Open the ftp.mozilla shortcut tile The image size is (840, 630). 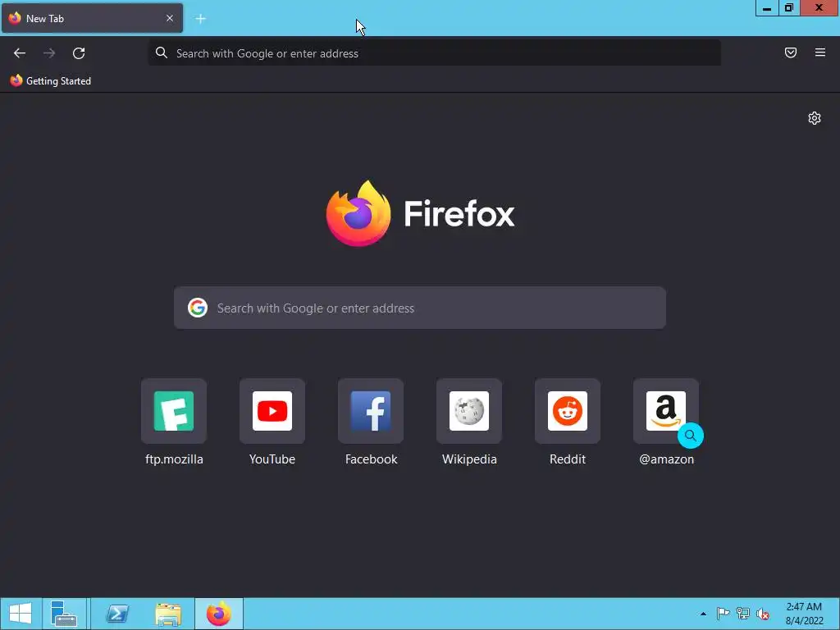[174, 411]
